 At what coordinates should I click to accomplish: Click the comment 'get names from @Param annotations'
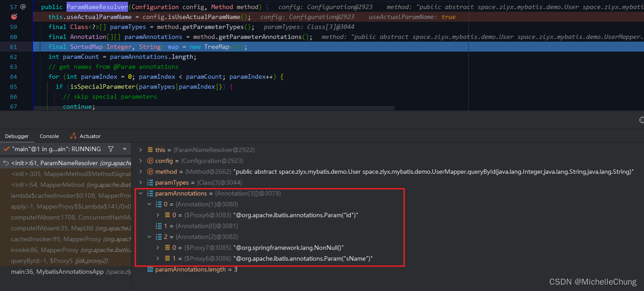114,67
